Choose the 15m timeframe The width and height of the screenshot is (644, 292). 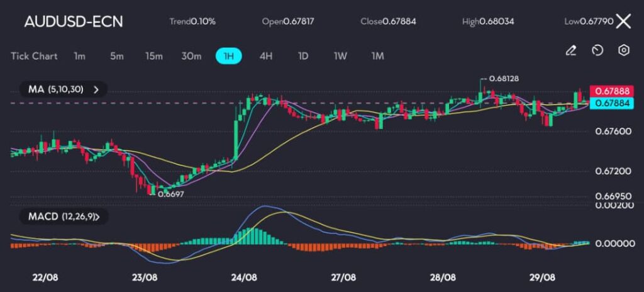(154, 56)
